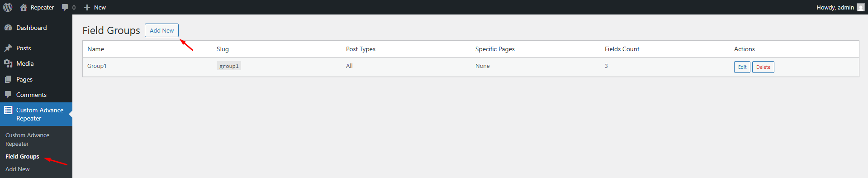Click the admin avatar thumbnail
The image size is (868, 178).
[x=861, y=7]
